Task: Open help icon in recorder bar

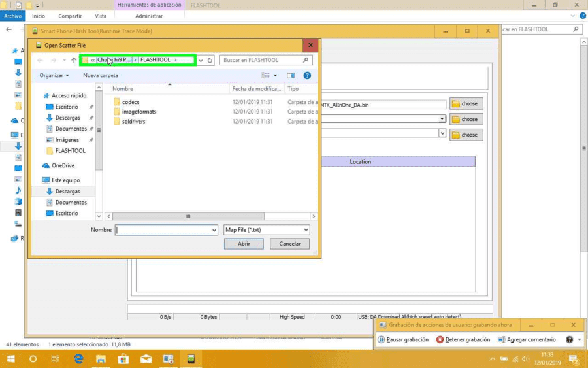Action: (x=569, y=339)
